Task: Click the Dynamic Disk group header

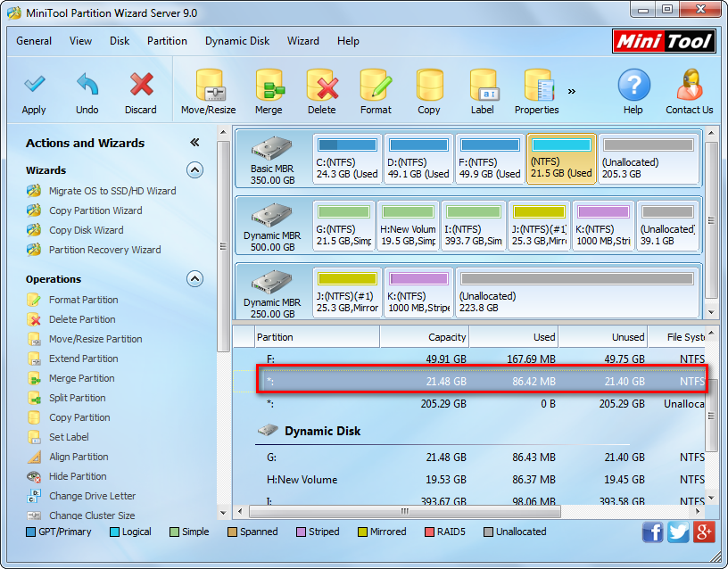Action: (322, 431)
